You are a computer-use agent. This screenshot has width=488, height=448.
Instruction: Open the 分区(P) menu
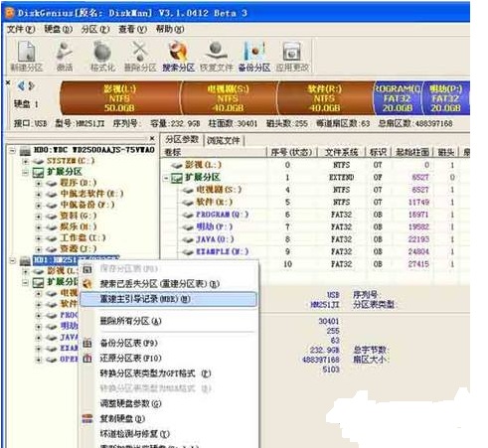click(x=95, y=30)
